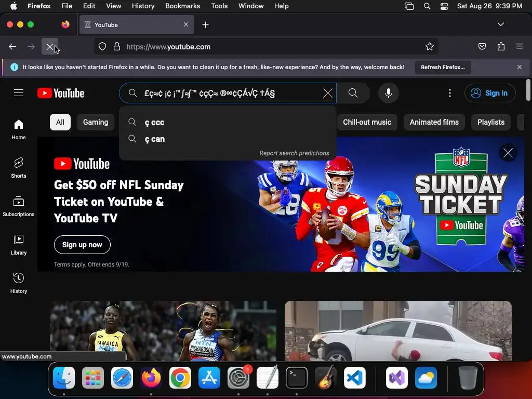Start voice search with microphone
The height and width of the screenshot is (399, 532).
[389, 93]
